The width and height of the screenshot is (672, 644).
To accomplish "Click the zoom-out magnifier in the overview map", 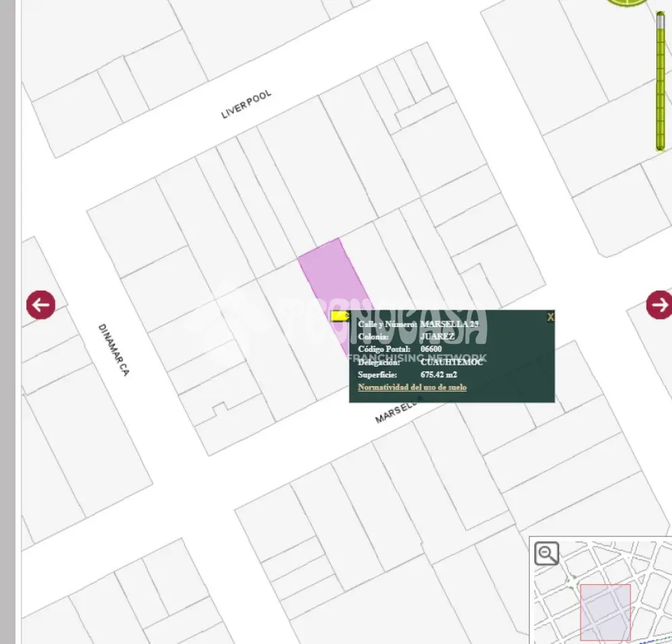I will tap(546, 553).
